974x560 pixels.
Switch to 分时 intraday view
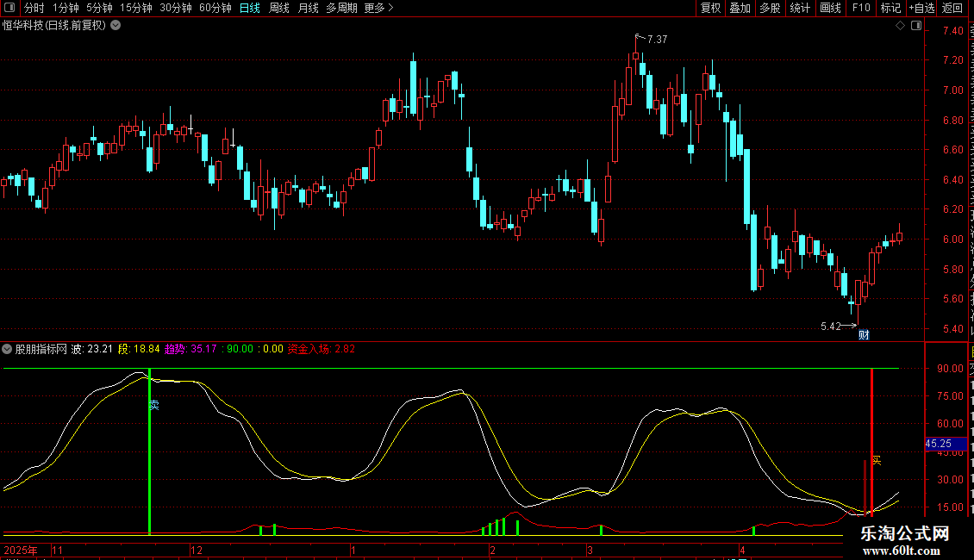[34, 8]
